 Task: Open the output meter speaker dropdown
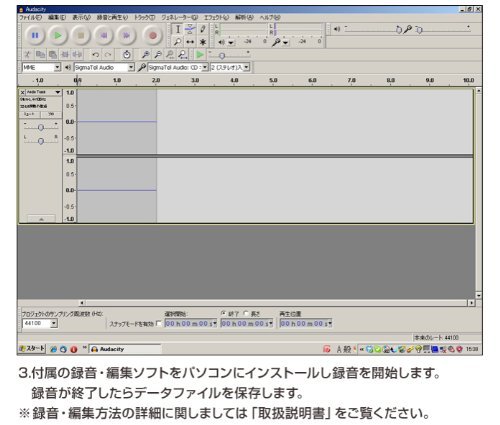pyautogui.click(x=231, y=43)
